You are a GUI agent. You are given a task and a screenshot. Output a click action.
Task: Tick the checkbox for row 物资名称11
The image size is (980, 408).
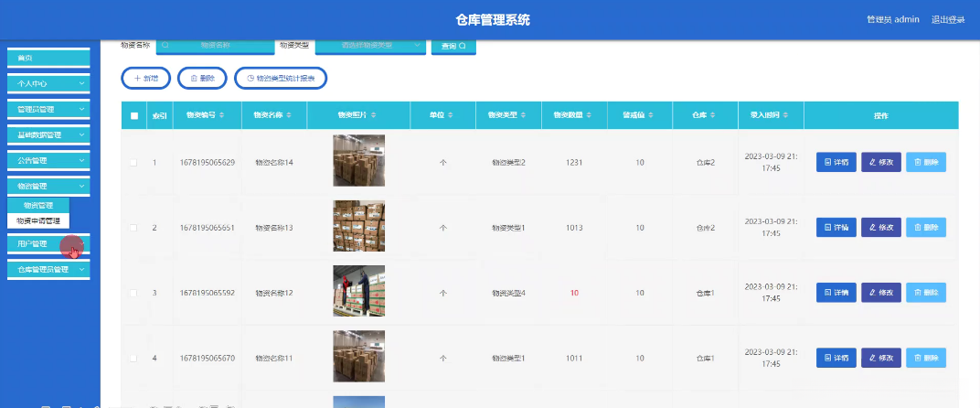point(133,359)
